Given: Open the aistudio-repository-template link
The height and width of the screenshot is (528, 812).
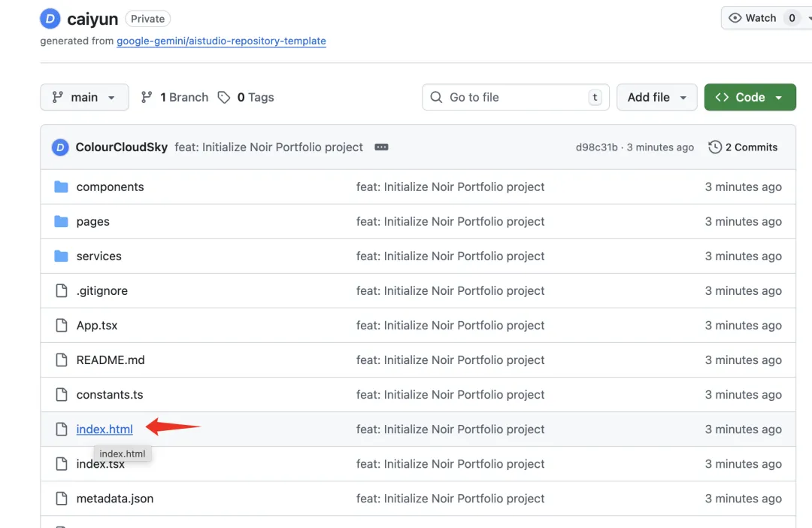Looking at the screenshot, I should 221,41.
